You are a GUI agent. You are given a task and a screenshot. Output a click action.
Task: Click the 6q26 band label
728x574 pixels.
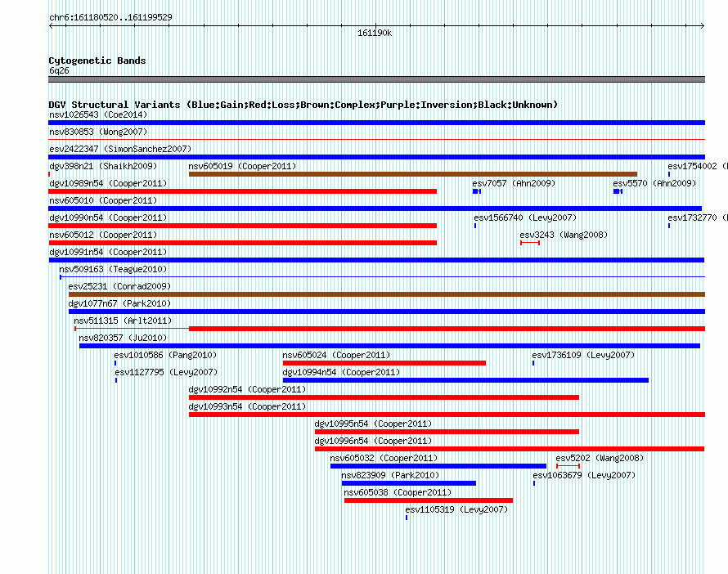click(x=59, y=70)
